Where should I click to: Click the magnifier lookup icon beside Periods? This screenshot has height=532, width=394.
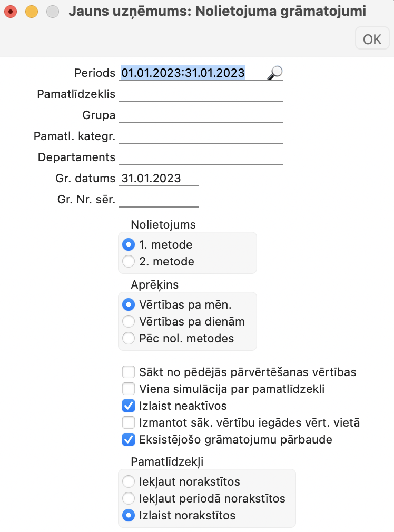274,73
